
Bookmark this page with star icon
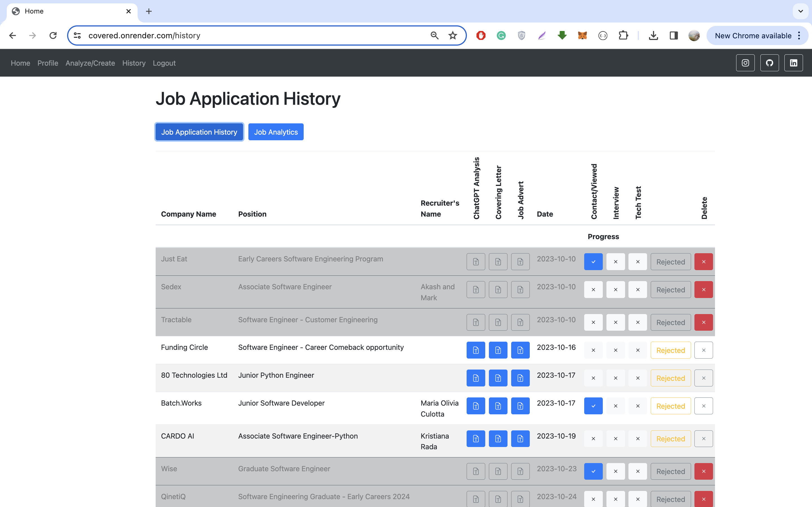[453, 35]
